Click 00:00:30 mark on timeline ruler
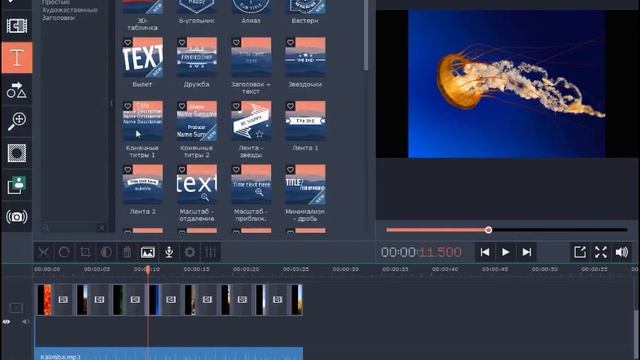Image resolution: width=640 pixels, height=360 pixels. click(x=346, y=269)
